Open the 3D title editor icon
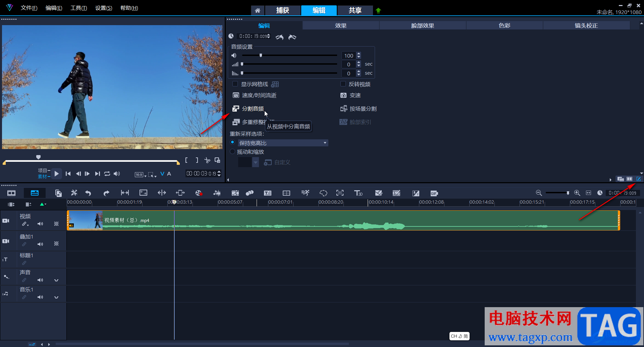Screen dimensions: 644x347 (x=358, y=193)
